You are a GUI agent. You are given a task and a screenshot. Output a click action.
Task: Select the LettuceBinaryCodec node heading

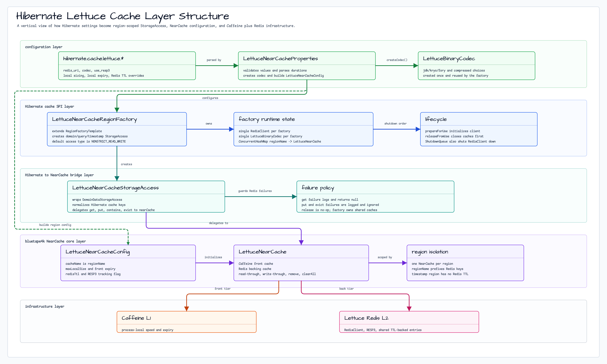click(x=449, y=59)
